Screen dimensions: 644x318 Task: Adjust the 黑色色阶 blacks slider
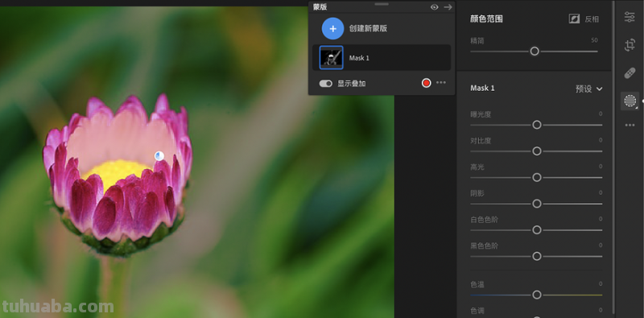pos(536,256)
